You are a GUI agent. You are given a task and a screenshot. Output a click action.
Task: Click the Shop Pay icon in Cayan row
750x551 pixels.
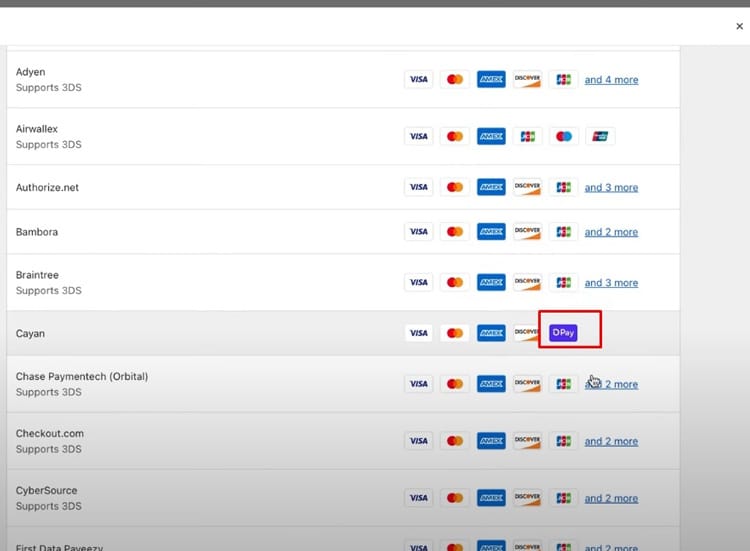click(563, 333)
